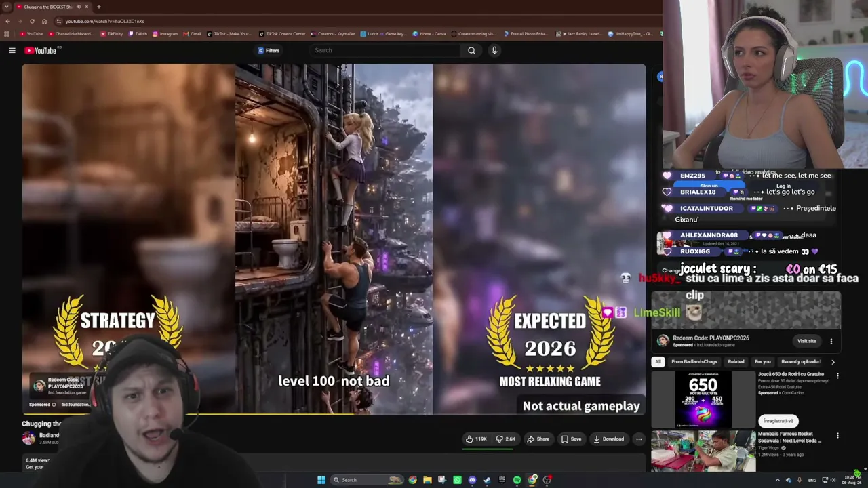The image size is (868, 488).
Task: Open the taskbar clock and date
Action: point(853,479)
